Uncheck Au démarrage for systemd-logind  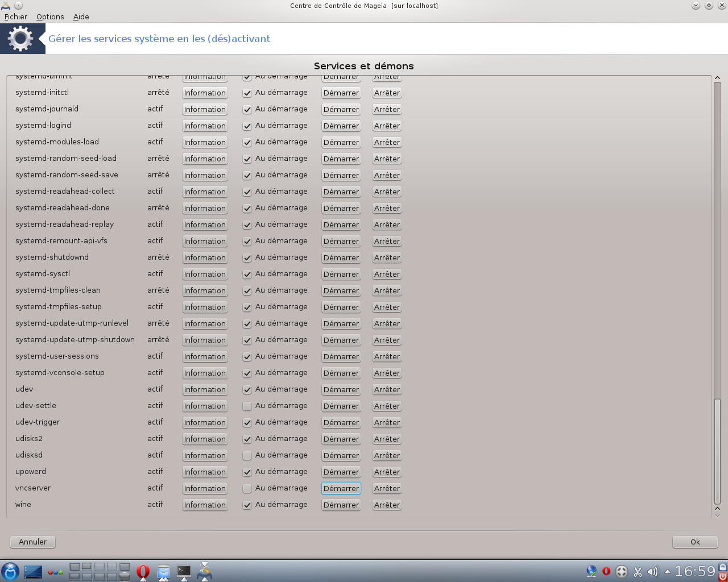[247, 126]
